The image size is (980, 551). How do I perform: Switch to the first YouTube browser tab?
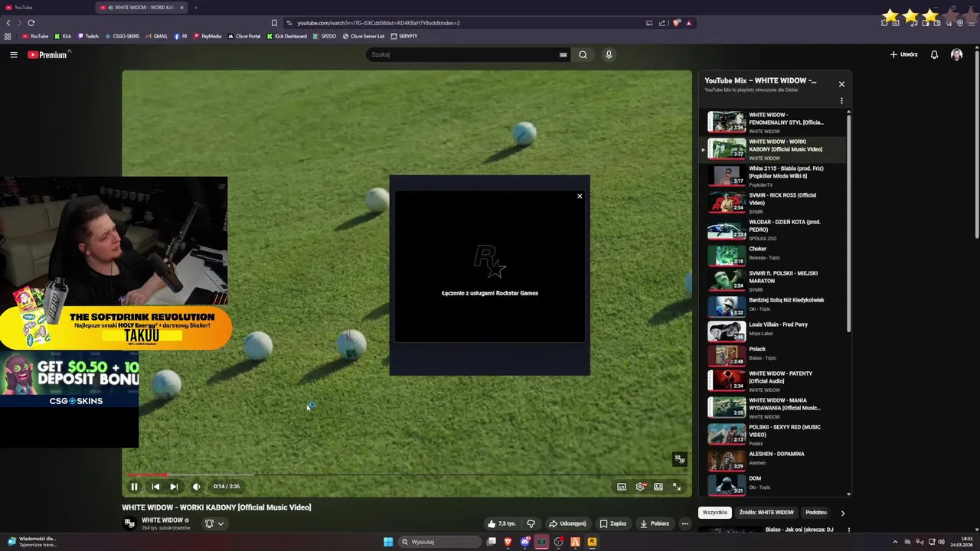[x=46, y=8]
